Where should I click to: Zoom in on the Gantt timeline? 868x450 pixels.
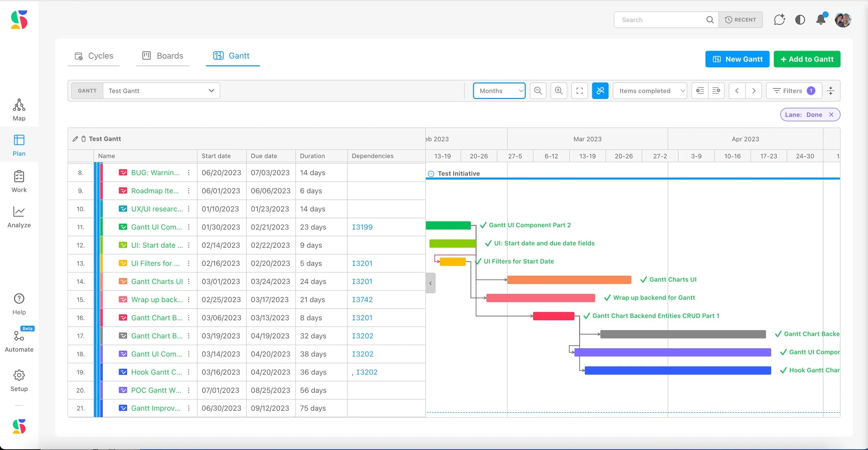pyautogui.click(x=558, y=91)
